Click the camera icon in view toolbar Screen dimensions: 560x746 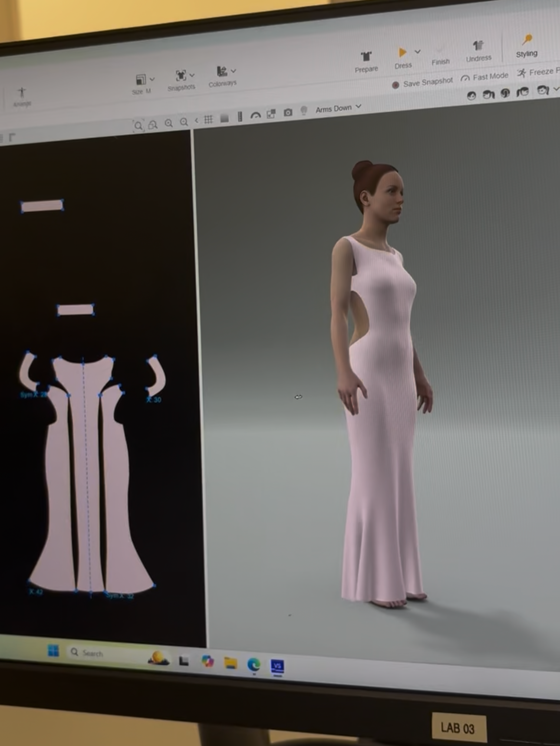pyautogui.click(x=288, y=113)
